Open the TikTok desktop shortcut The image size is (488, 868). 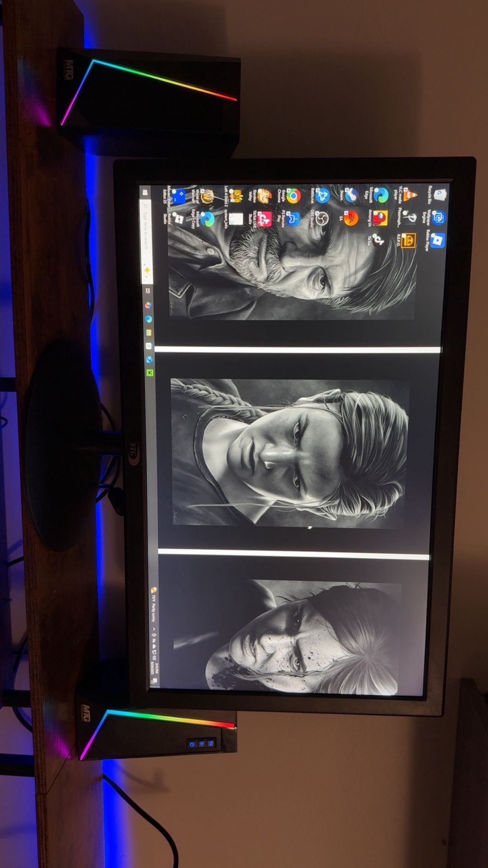click(376, 240)
